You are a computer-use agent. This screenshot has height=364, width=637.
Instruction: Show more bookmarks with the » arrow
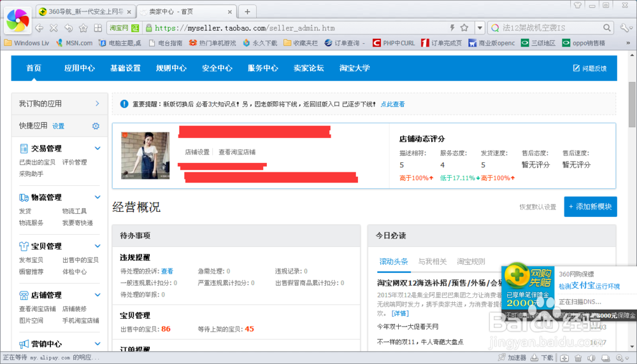[628, 43]
